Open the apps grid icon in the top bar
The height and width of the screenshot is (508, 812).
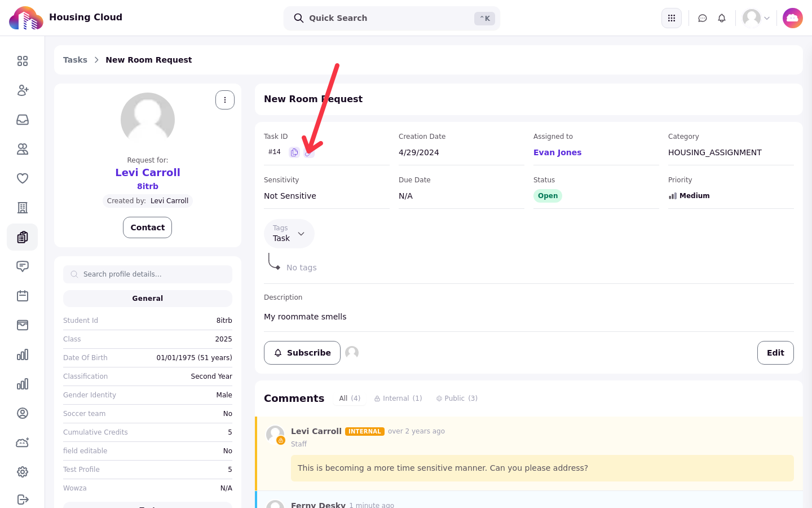tap(672, 18)
